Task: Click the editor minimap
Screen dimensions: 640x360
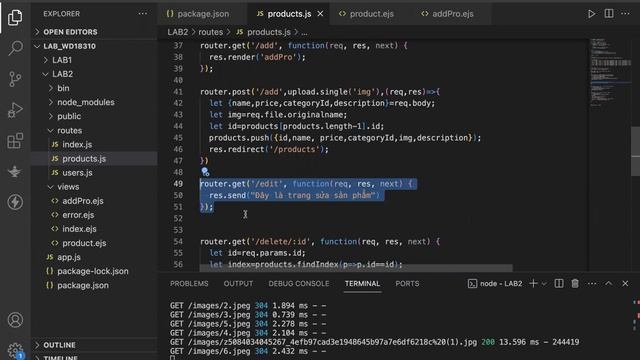Action: (610, 73)
